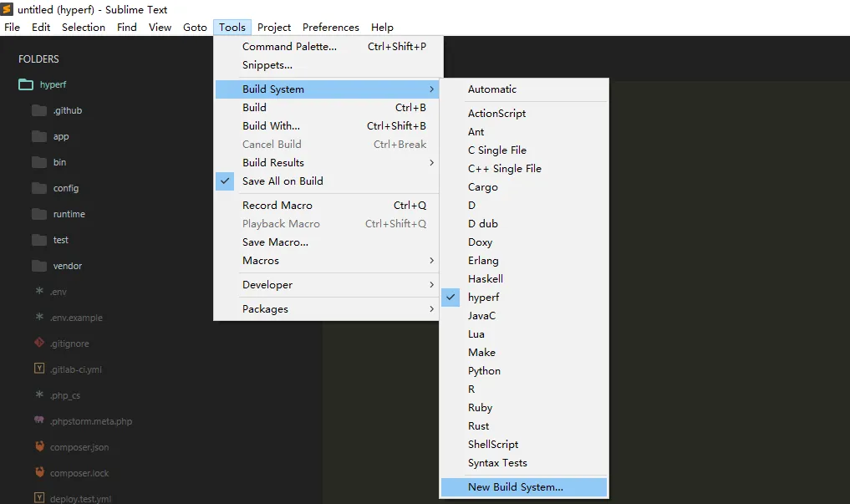850x504 pixels.
Task: Open the Help menu
Action: coord(382,27)
